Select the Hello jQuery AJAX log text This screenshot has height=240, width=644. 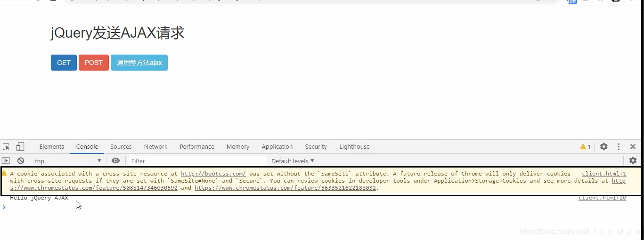pyautogui.click(x=39, y=198)
